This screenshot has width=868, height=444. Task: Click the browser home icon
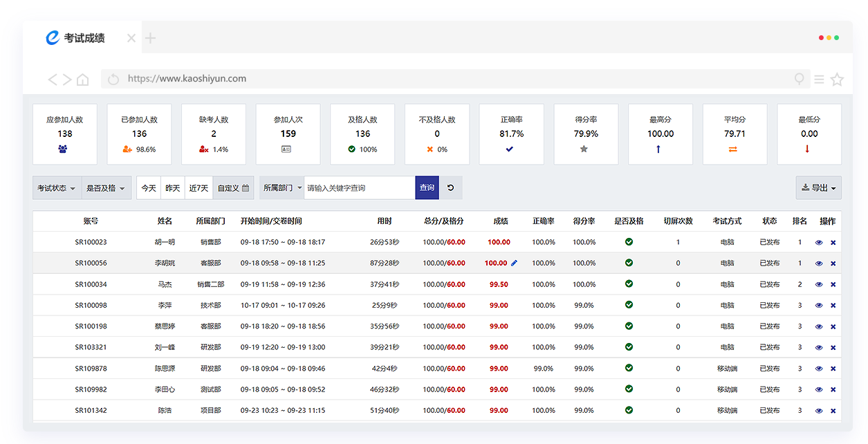coord(82,80)
